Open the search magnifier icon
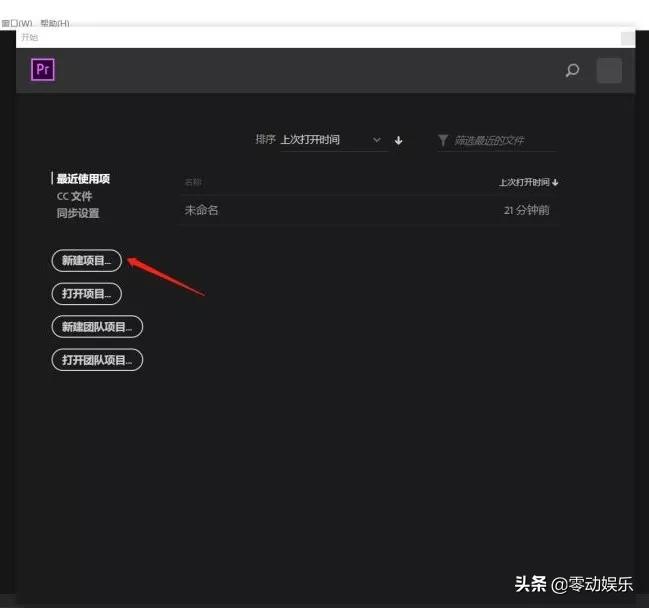 pos(572,70)
